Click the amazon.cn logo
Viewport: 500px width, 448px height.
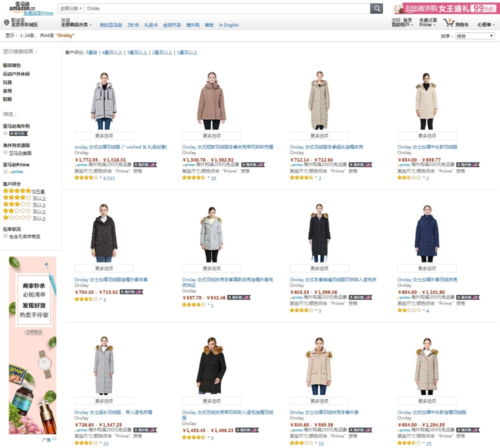(22, 6)
